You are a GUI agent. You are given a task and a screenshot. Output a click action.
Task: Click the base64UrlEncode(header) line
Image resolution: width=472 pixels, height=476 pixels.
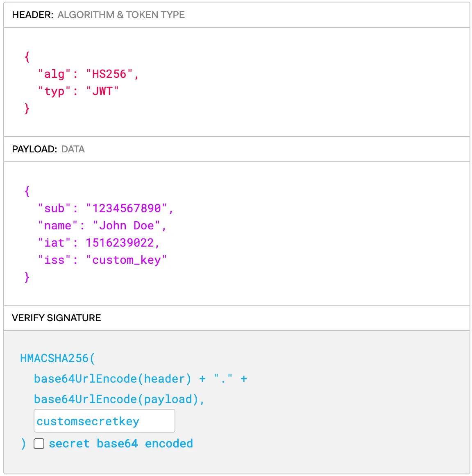tap(112, 379)
